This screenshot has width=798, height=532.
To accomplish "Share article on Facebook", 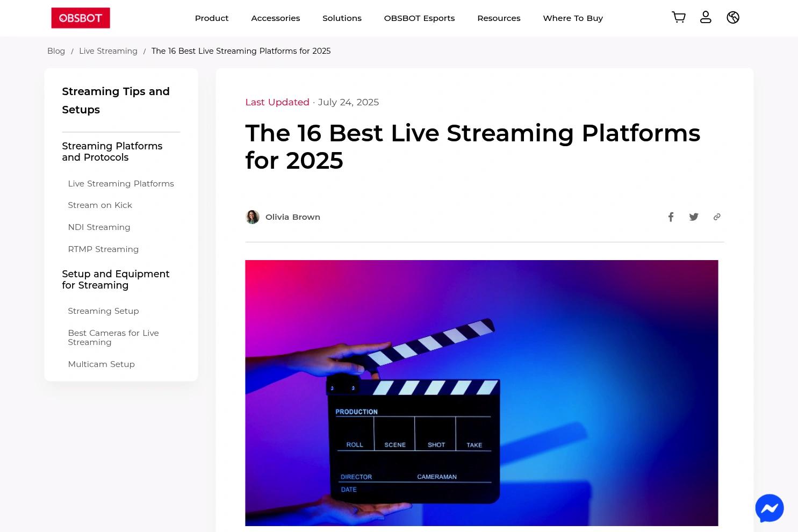I will click(671, 217).
